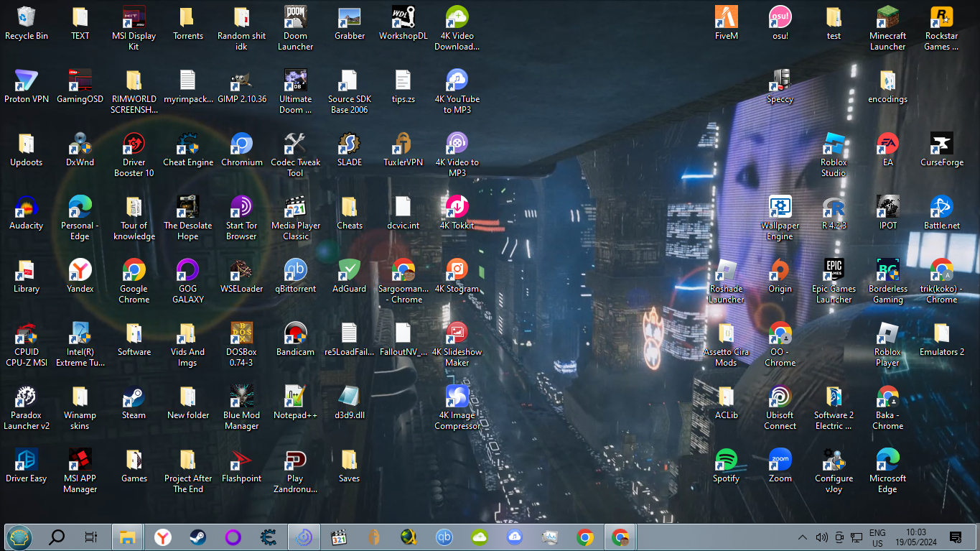Viewport: 980px width, 551px height.
Task: Select the Epic Games Launcher shortcut
Action: 834,271
